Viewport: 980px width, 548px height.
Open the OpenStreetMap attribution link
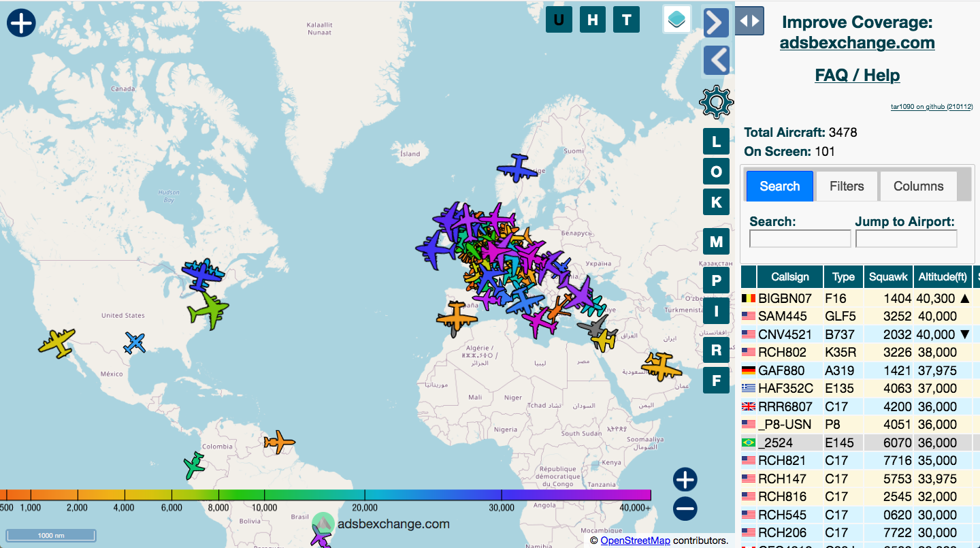coord(635,541)
